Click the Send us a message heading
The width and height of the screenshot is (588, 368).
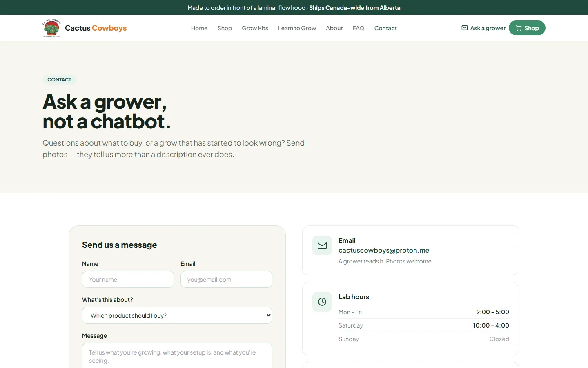tap(119, 245)
